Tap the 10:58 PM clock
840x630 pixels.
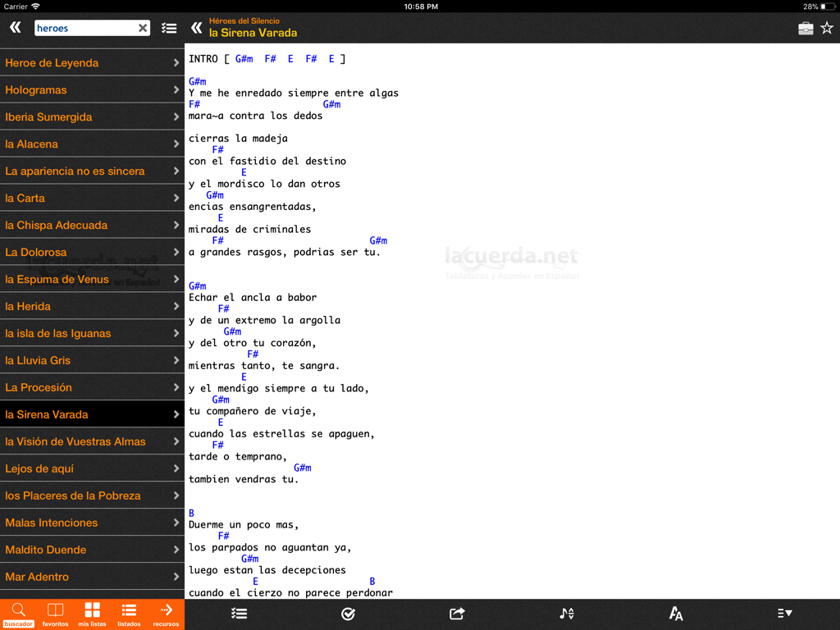421,7
